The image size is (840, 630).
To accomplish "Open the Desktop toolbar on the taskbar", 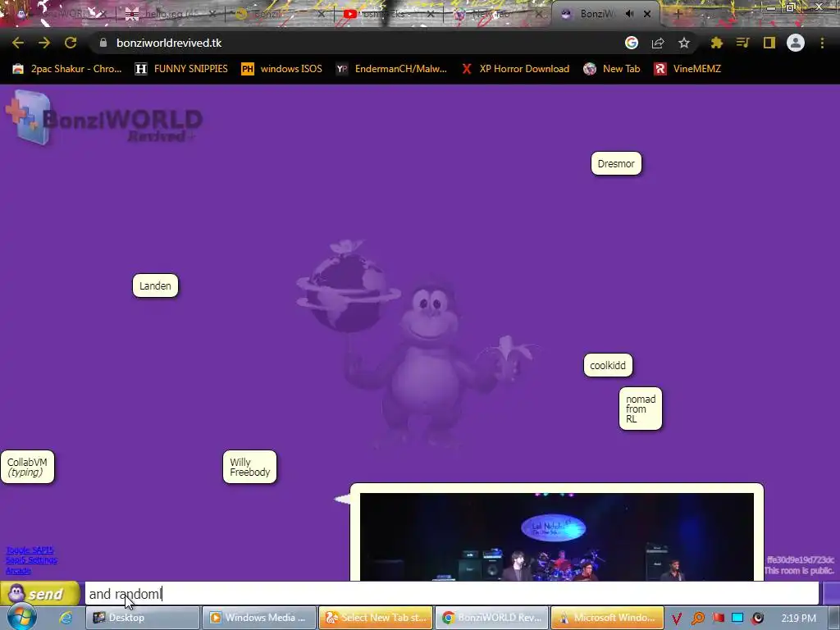I will (x=143, y=618).
